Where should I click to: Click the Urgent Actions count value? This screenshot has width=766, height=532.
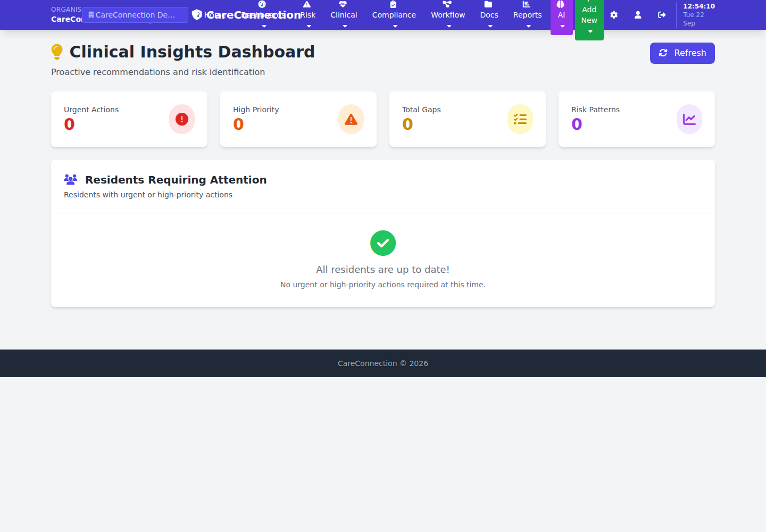click(69, 124)
